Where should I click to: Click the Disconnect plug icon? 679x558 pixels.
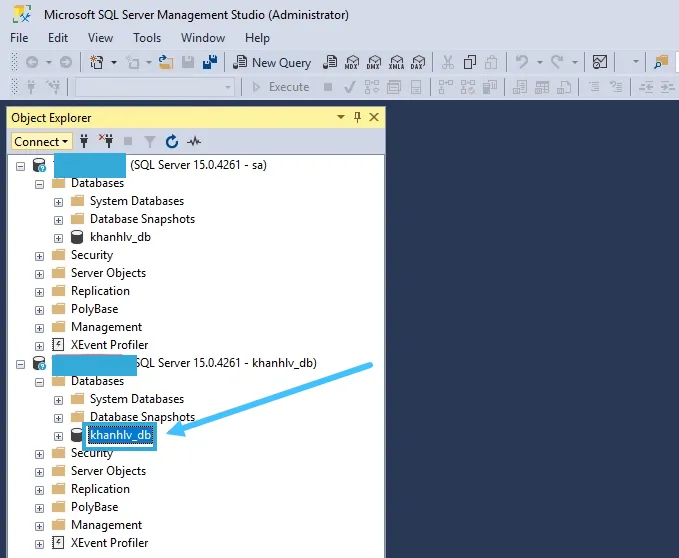106,141
